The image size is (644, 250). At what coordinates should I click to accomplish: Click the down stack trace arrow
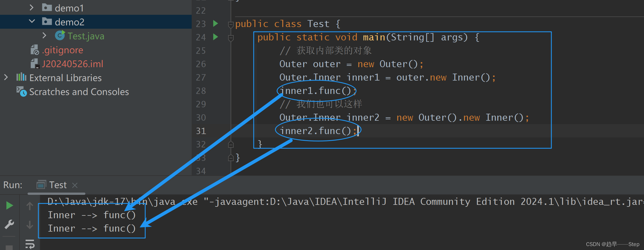[x=30, y=225]
